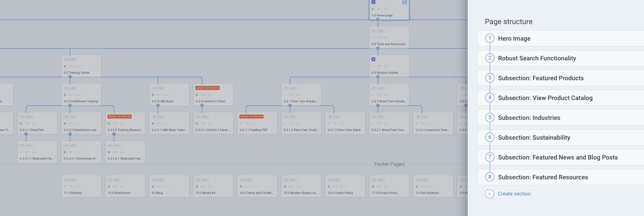Viewport: 644px width, 216px height.
Task: Collapse children under 6.3 Solution Guides
Action: [378, 77]
